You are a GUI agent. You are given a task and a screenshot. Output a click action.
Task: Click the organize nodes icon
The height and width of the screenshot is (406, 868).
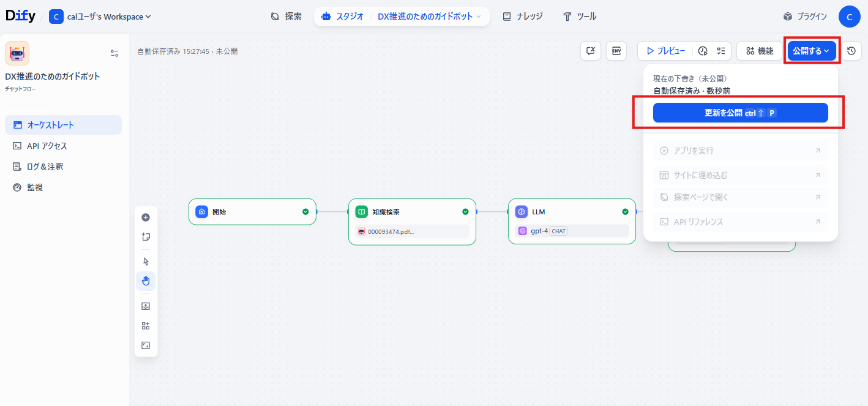tap(146, 325)
